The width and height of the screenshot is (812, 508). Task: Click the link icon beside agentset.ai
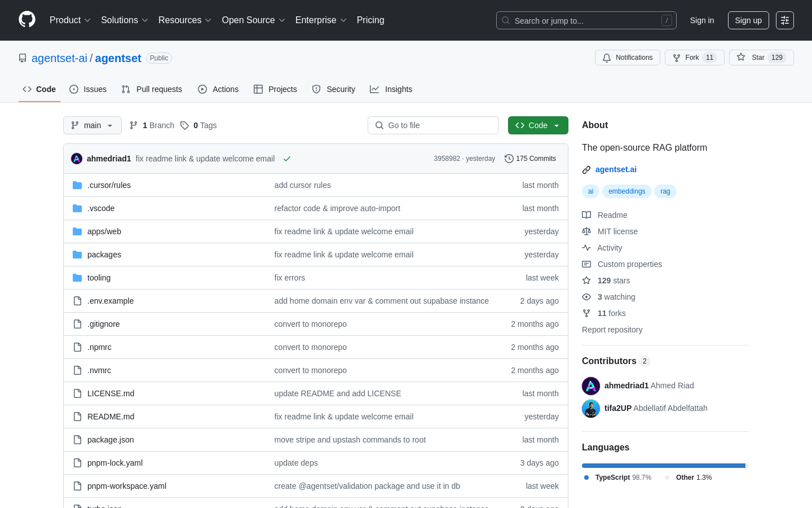click(586, 169)
